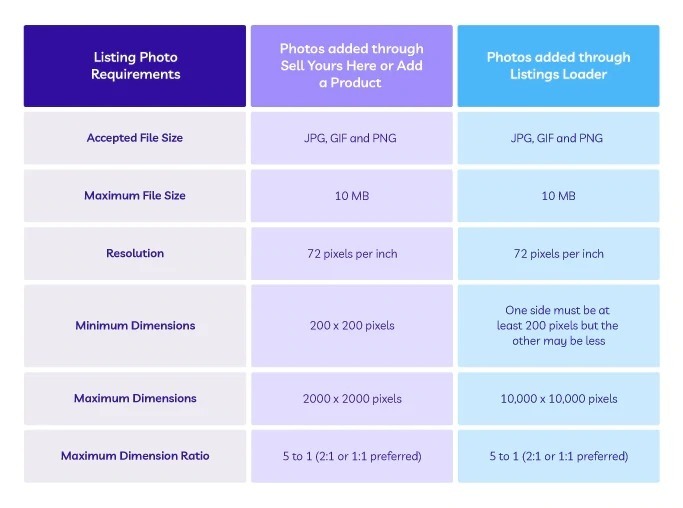Click the Accepted File Size row label

click(135, 138)
